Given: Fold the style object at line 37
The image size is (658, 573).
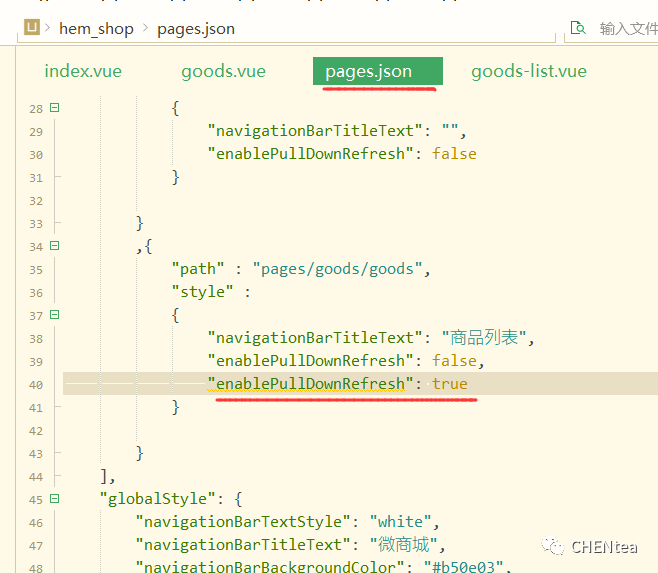Looking at the screenshot, I should tap(54, 315).
